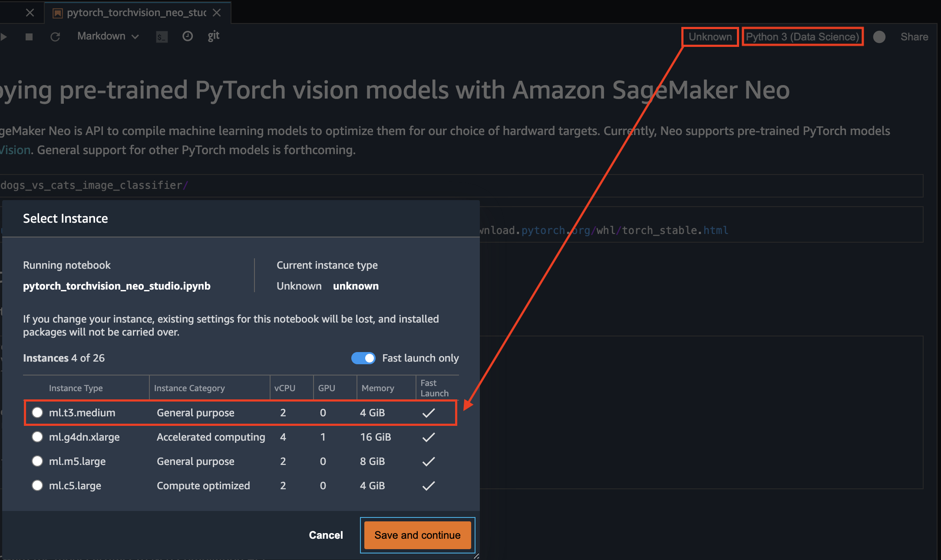Image resolution: width=941 pixels, height=560 pixels.
Task: Click the Share button at top right
Action: coord(914,37)
